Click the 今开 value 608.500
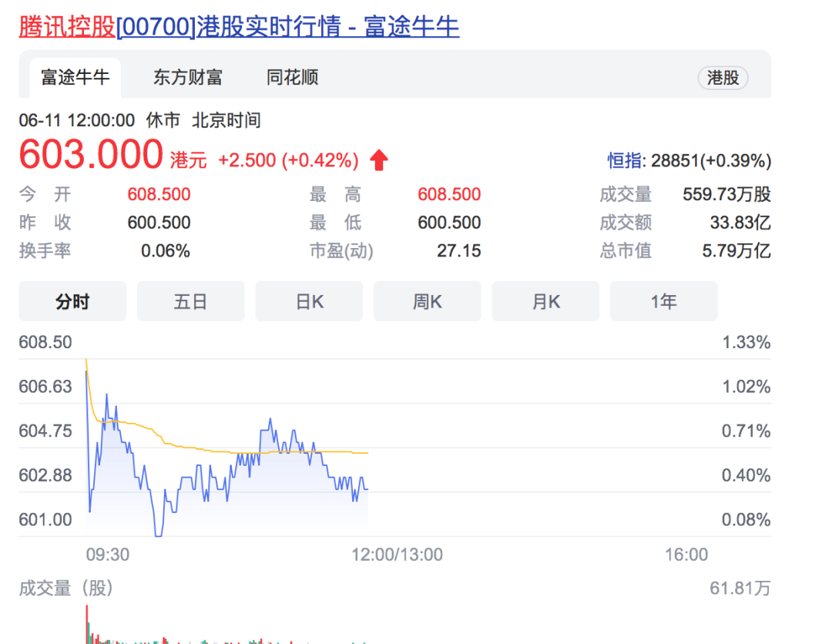This screenshot has width=832, height=644. click(x=159, y=194)
